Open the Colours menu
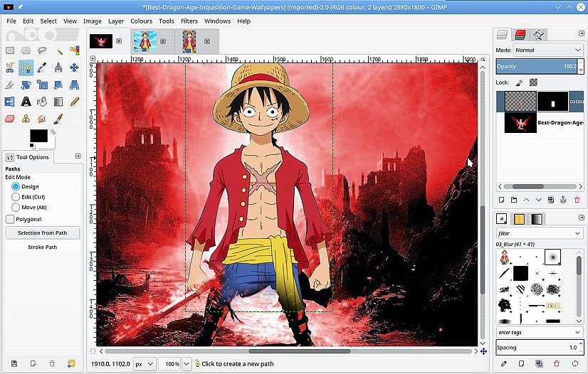This screenshot has height=374, width=588. pyautogui.click(x=142, y=21)
